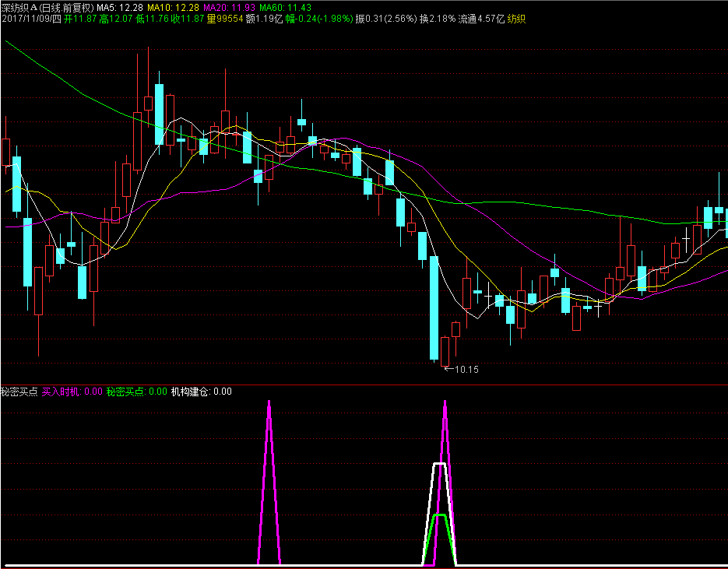Click the white 秘密买点 indicator name
The height and width of the screenshot is (569, 728).
coord(19,392)
